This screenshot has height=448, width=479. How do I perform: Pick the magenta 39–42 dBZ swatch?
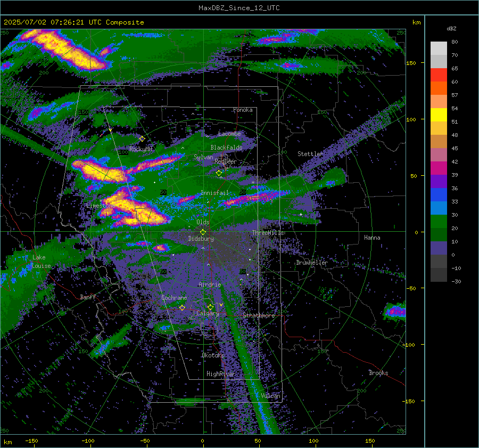tap(439, 168)
